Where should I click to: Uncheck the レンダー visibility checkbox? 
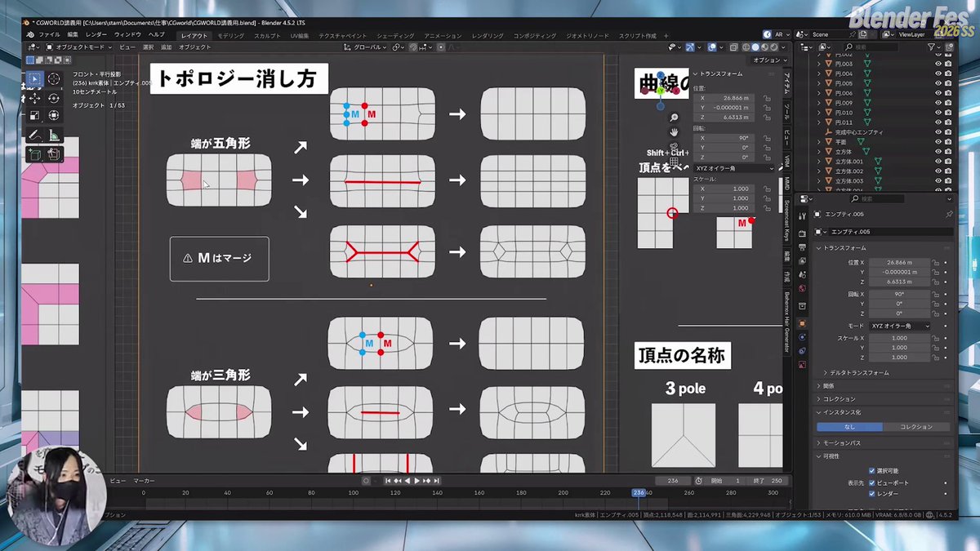(871, 494)
